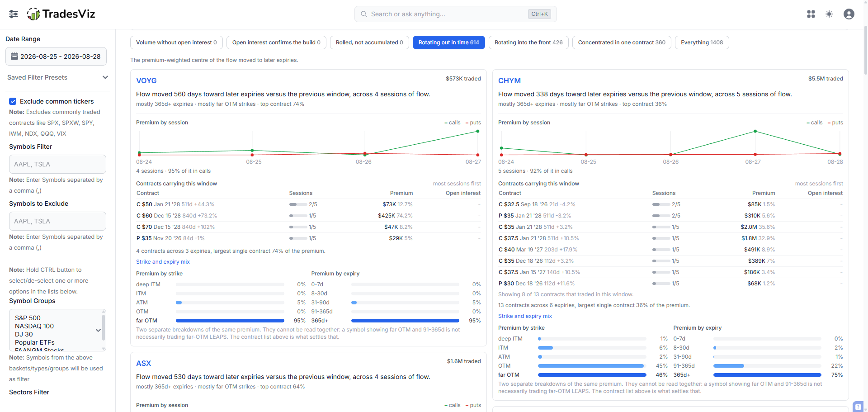Viewport: 868px width, 412px height.
Task: Click the CHYM C $40 Mar 19 '27 contract
Action: click(x=538, y=250)
